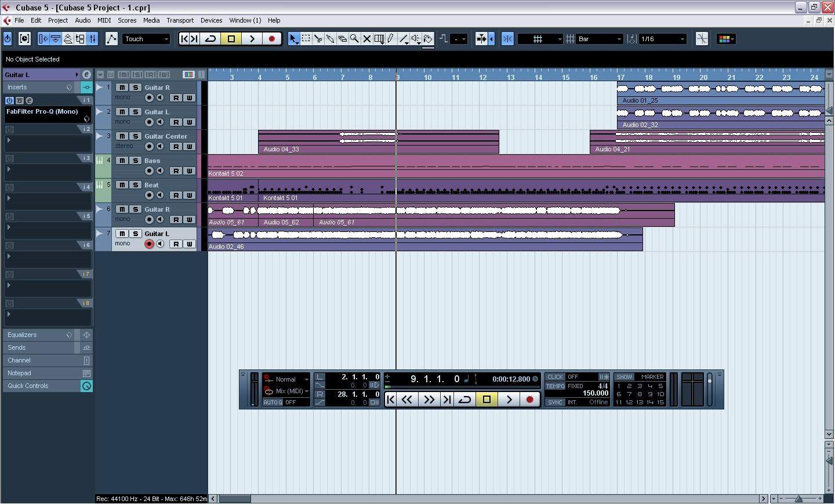835x504 pixels.
Task: Disable record enable on track 7 Guitar L
Action: [149, 244]
